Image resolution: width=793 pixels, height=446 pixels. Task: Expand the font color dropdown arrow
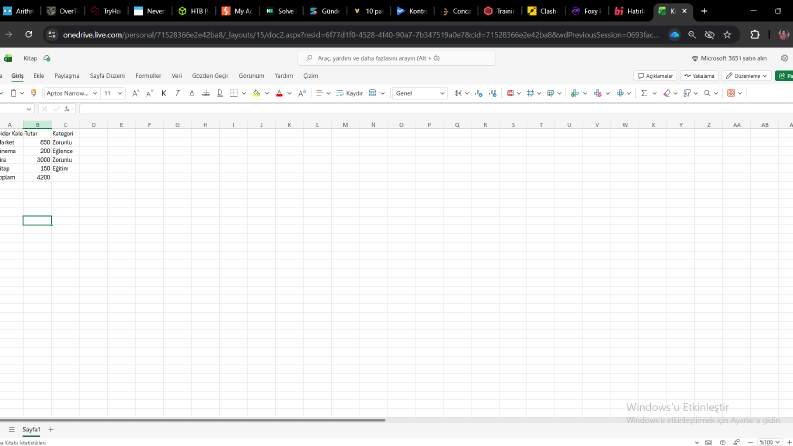pyautogui.click(x=289, y=93)
